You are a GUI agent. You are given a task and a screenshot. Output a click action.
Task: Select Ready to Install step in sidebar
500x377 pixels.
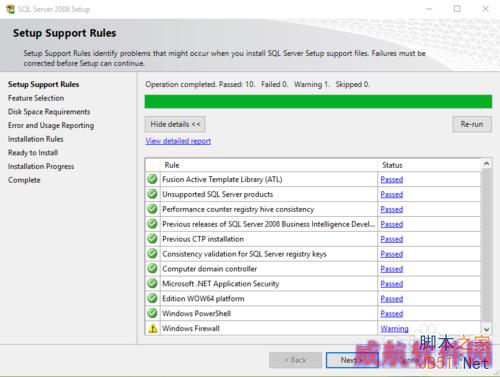click(x=33, y=153)
